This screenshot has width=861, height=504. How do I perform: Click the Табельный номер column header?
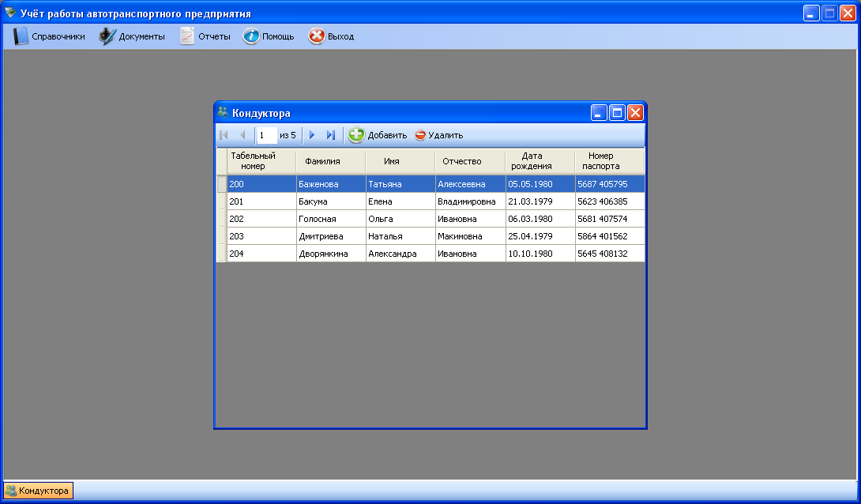coord(254,161)
